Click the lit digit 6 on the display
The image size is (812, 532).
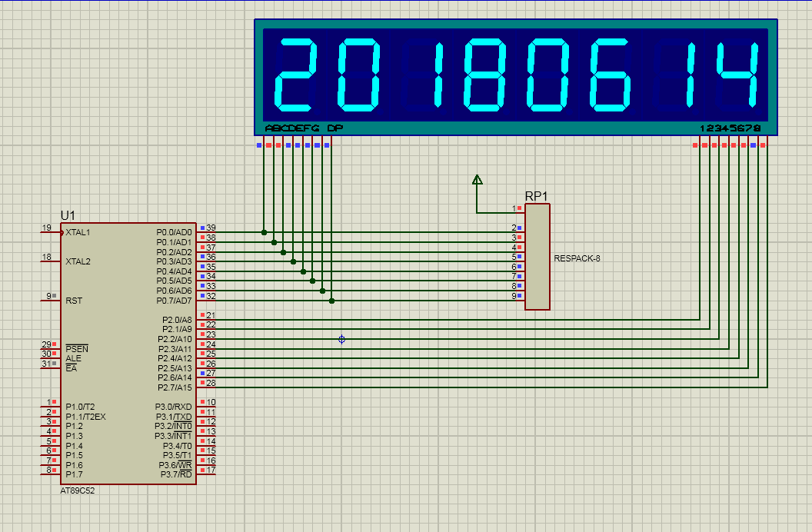pos(611,75)
